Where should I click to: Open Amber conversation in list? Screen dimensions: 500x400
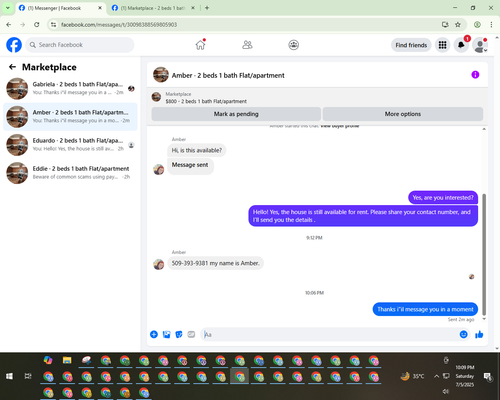click(x=70, y=117)
